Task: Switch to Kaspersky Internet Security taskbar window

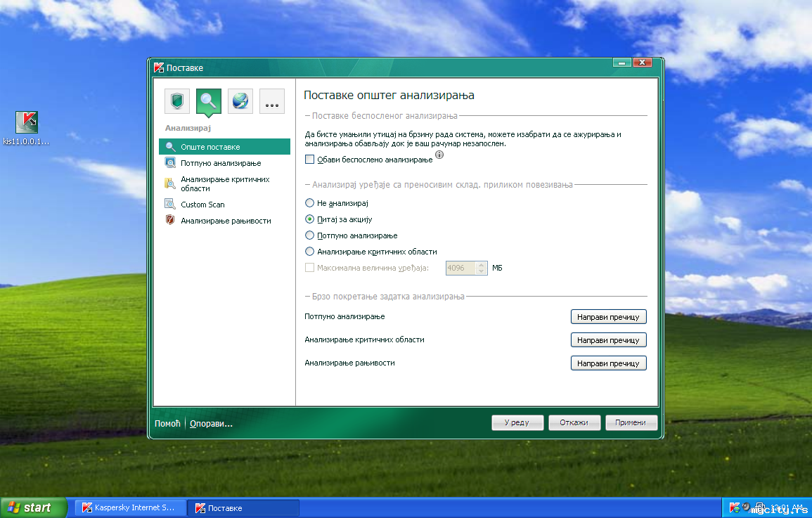Action: pos(130,507)
